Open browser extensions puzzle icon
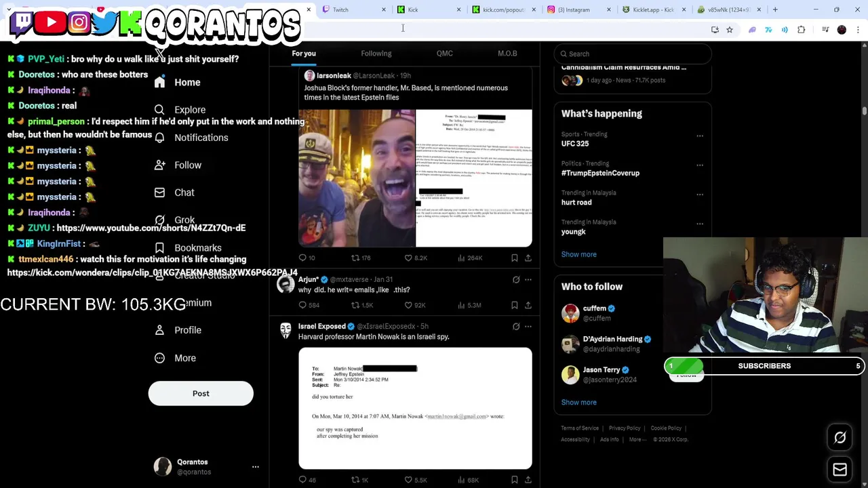The height and width of the screenshot is (488, 868). tap(802, 30)
